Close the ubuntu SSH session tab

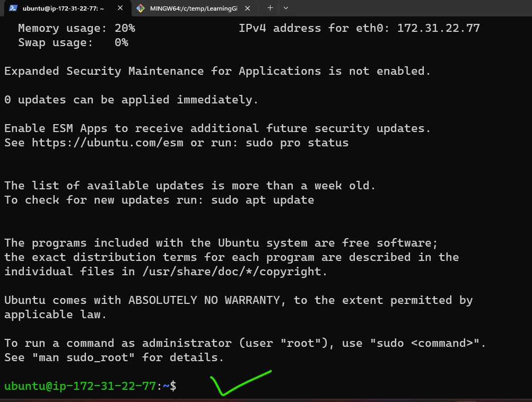pos(119,8)
